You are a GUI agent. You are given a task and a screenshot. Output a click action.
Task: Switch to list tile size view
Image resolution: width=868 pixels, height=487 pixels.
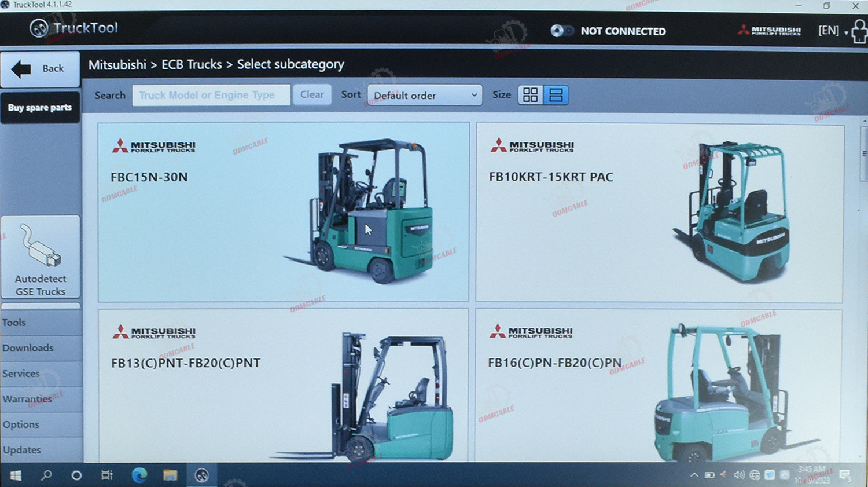(x=556, y=95)
